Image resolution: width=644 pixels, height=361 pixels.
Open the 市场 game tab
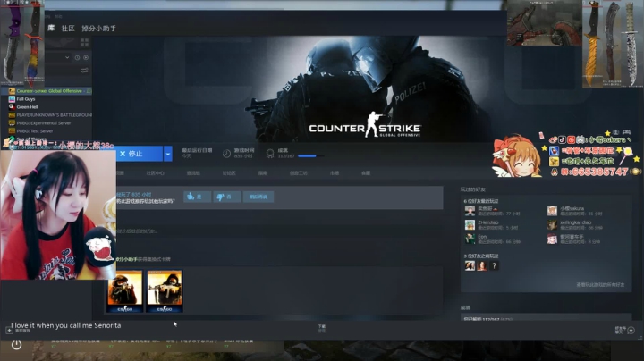pyautogui.click(x=335, y=173)
